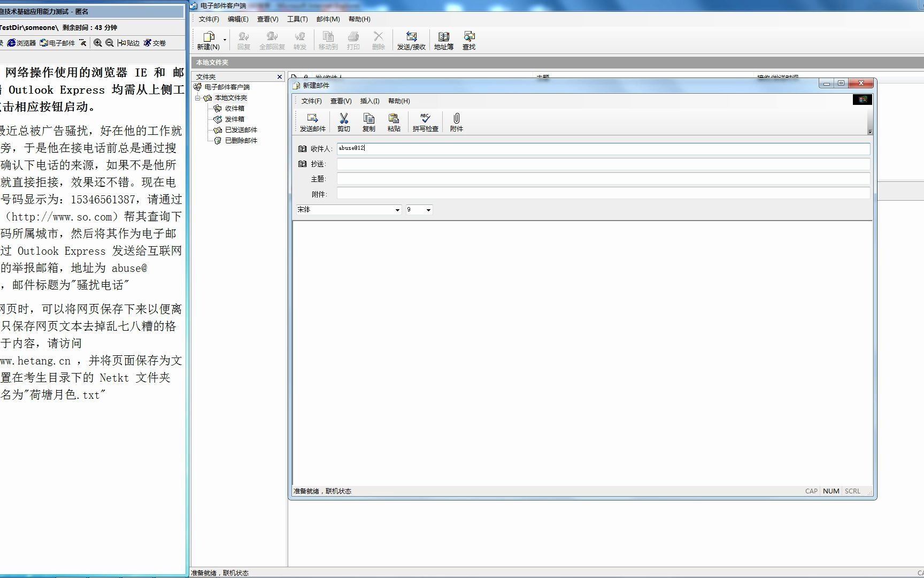Click the 贴边 dock button in exam toolbar

point(129,43)
